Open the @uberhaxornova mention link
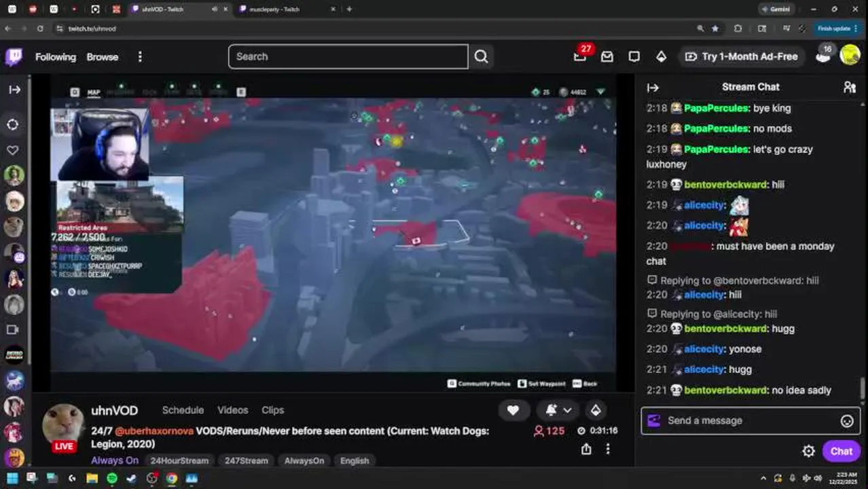The height and width of the screenshot is (489, 868). click(x=154, y=431)
